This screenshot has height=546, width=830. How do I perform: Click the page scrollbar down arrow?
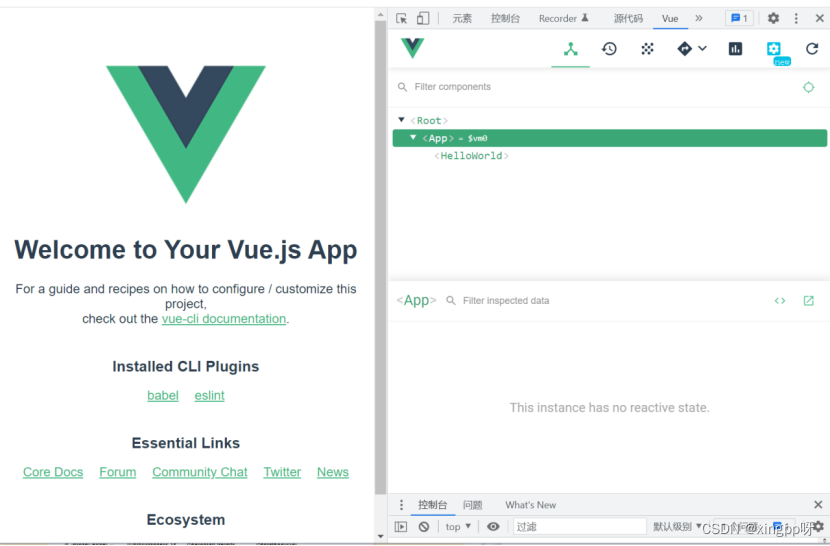[x=380, y=536]
